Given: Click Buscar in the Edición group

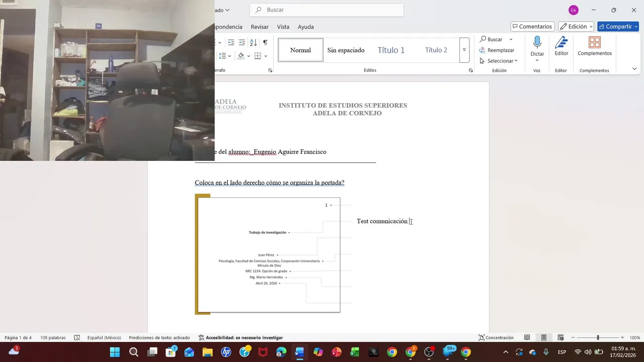Looking at the screenshot, I should (x=491, y=39).
